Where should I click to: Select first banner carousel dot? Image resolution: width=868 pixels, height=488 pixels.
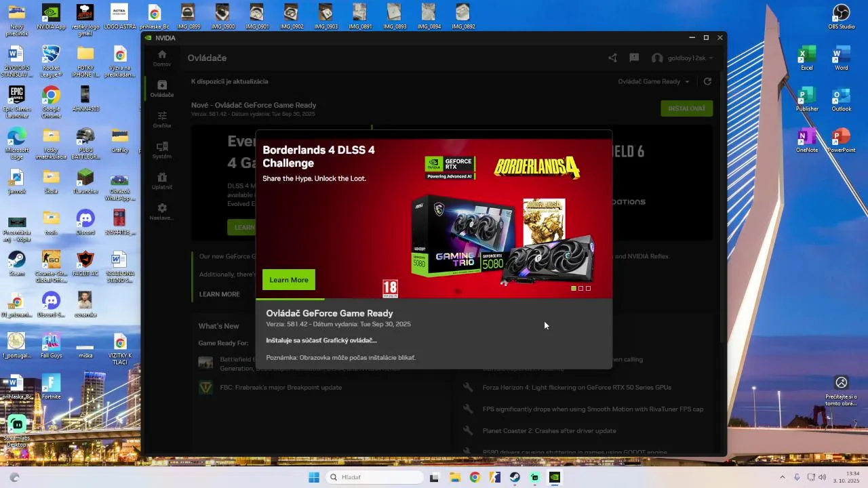tap(574, 288)
